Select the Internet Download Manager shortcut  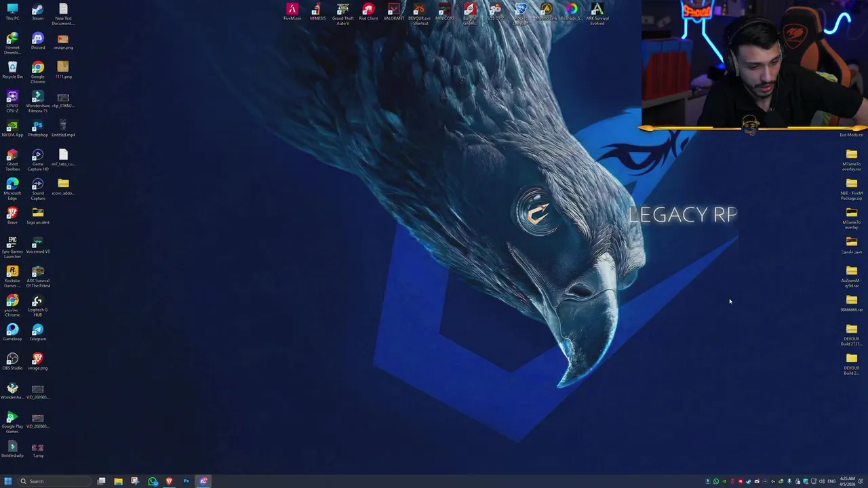click(x=12, y=43)
